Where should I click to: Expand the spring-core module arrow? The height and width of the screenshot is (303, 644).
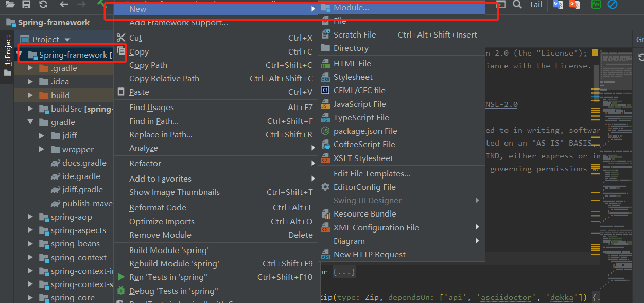click(30, 298)
